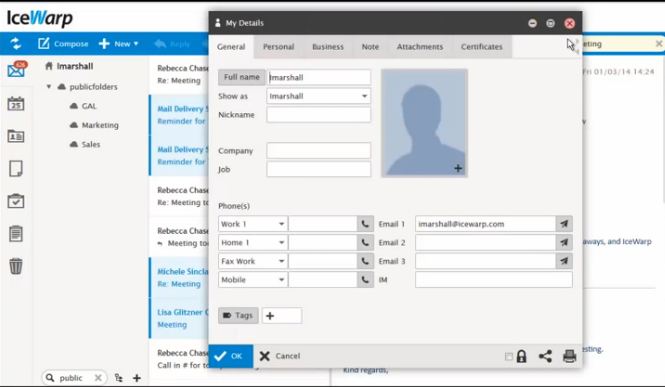Open the Mobile phone type dropdown

click(x=253, y=280)
